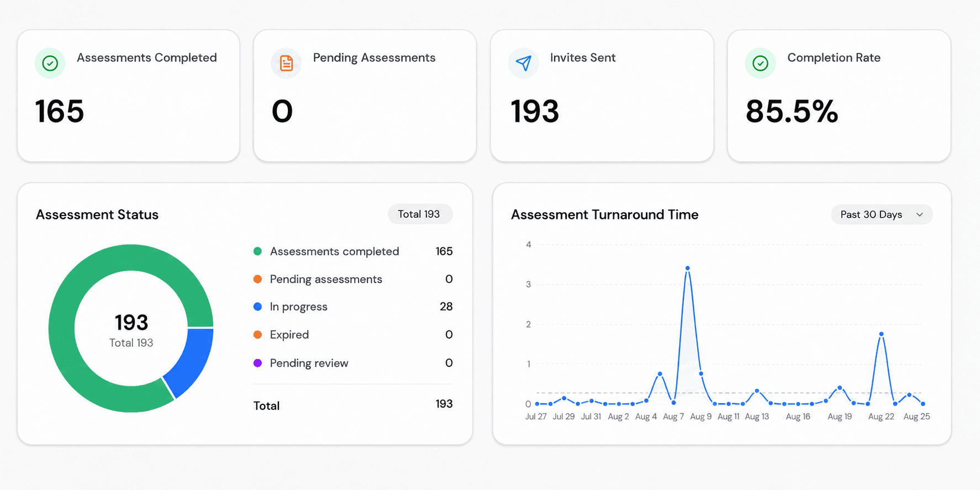Click the orange document icon for Pending Assessments
The height and width of the screenshot is (490, 980).
pyautogui.click(x=286, y=64)
